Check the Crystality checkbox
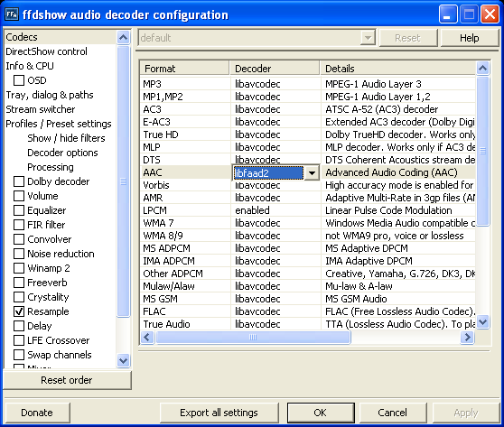Screen dimensions: 504x427 pyautogui.click(x=19, y=297)
